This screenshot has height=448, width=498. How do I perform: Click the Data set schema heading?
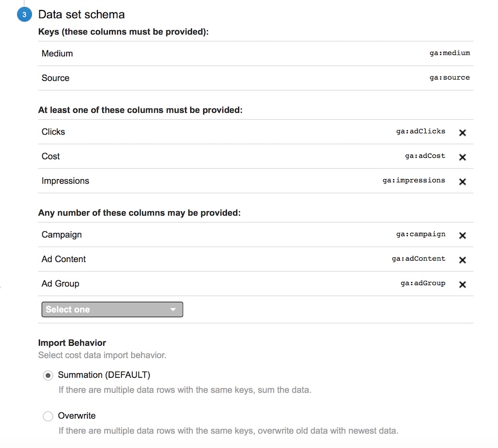[81, 14]
